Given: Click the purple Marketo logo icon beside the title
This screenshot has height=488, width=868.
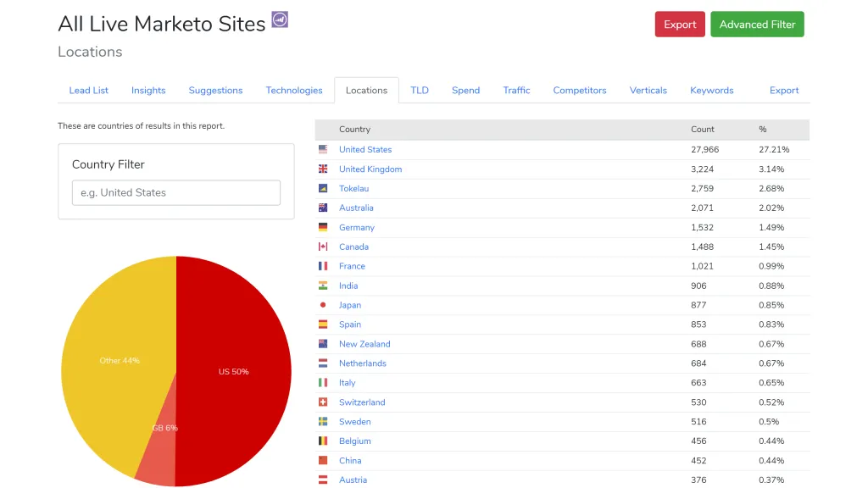Looking at the screenshot, I should click(280, 19).
